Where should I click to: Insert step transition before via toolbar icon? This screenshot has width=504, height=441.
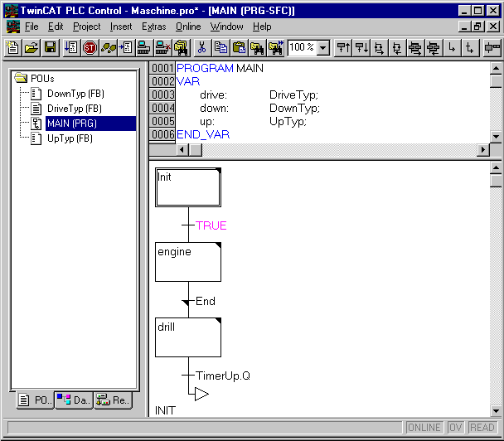click(x=343, y=48)
